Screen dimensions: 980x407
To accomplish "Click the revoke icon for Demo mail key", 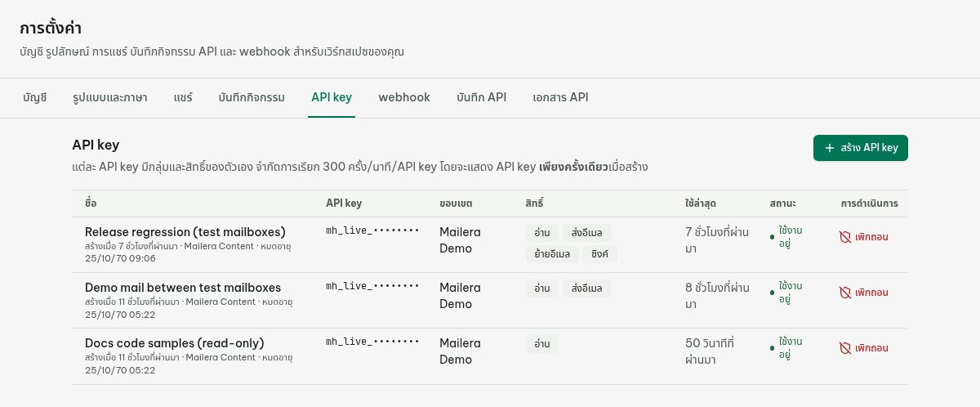I will [845, 293].
